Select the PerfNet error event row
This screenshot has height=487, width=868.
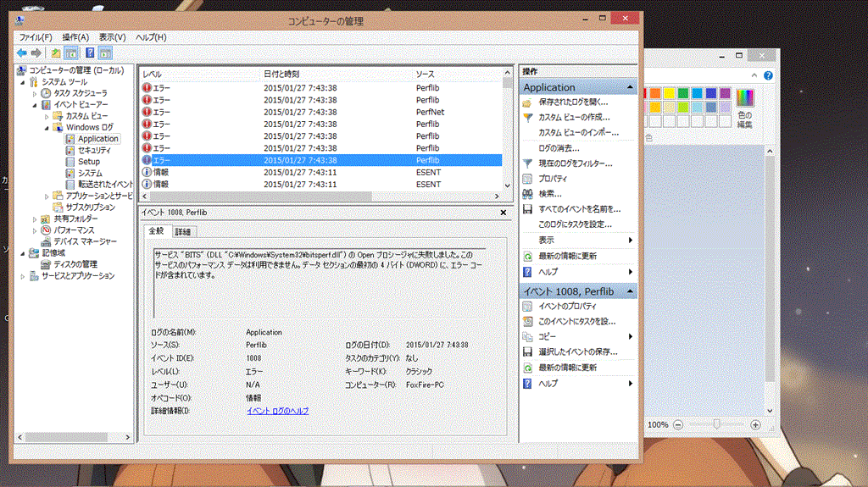(321, 112)
